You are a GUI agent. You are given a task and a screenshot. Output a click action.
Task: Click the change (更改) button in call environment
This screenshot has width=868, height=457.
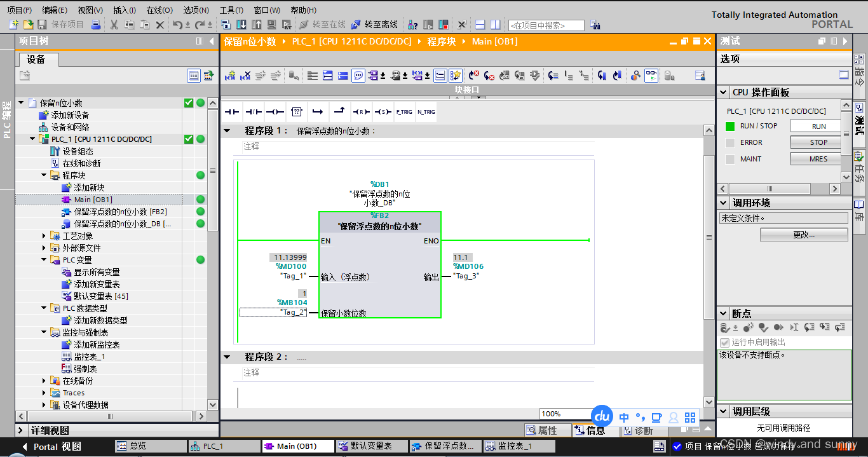click(x=804, y=235)
